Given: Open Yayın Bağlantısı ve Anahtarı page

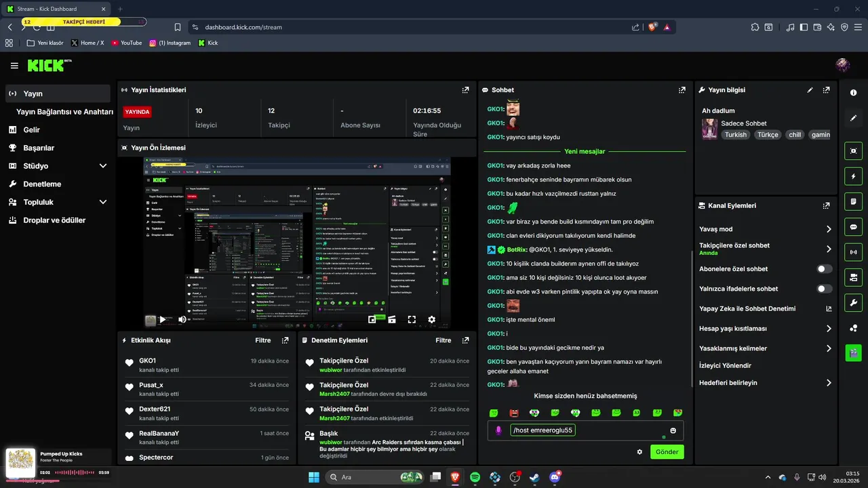Looking at the screenshot, I should [64, 112].
